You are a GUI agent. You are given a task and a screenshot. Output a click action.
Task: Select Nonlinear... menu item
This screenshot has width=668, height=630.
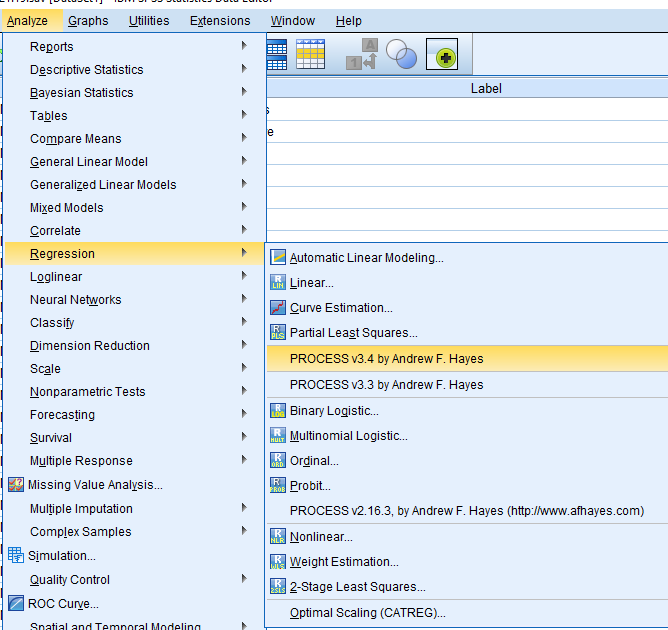[x=467, y=537]
